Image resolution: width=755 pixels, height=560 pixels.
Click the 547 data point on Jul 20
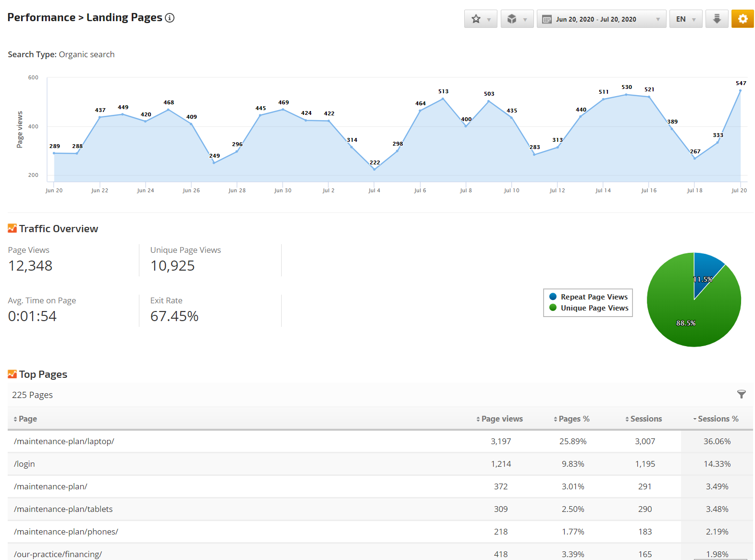point(740,90)
